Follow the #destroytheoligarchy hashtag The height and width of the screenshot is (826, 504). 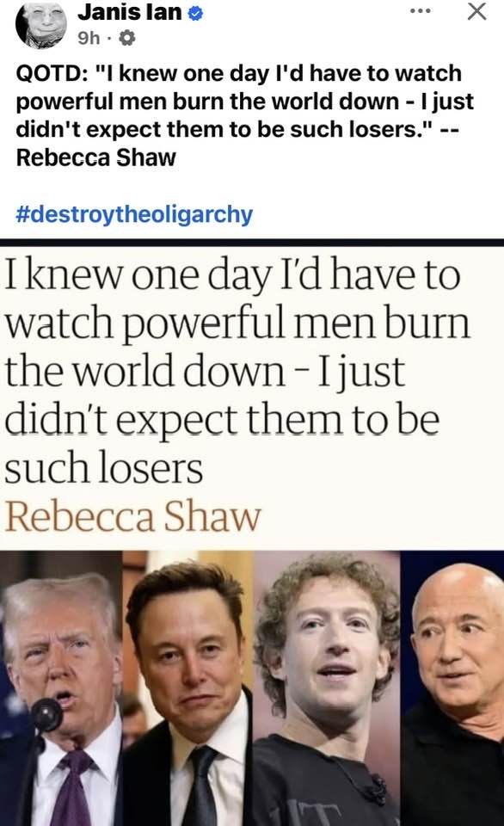134,214
